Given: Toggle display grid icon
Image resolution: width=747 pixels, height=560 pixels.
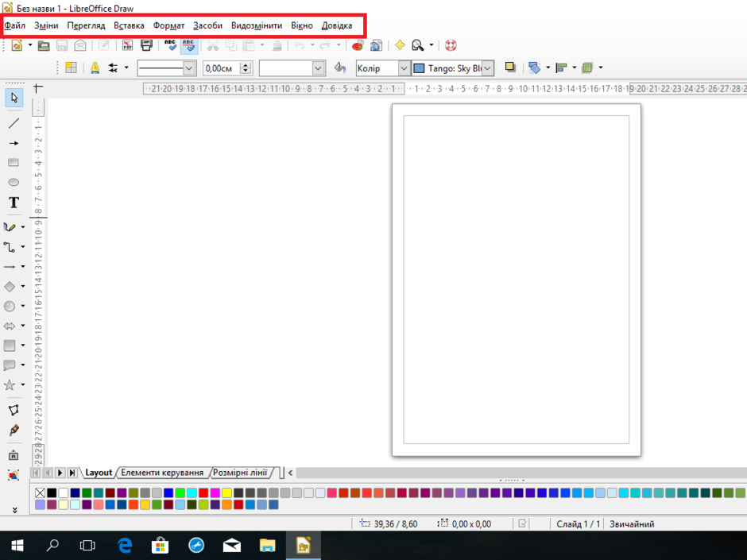Looking at the screenshot, I should 71,68.
